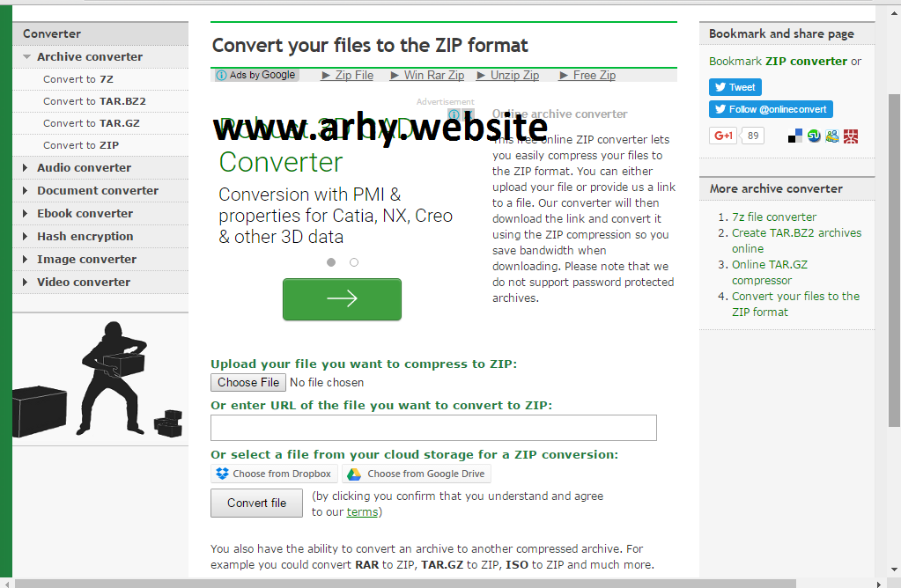Open Create TAR.BZ2 archives online link
Viewport: 901px width, 588px height.
796,240
